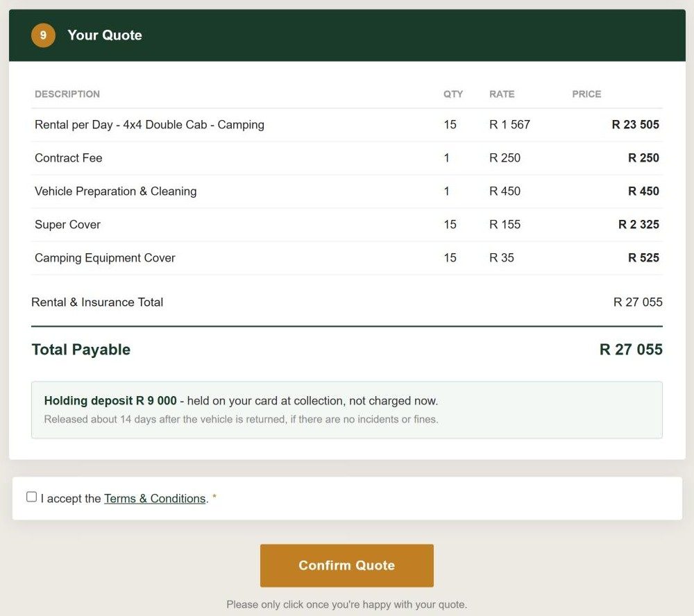The width and height of the screenshot is (694, 616).
Task: Click the Vehicle Preparation bold price 'R 450'
Action: 643,191
